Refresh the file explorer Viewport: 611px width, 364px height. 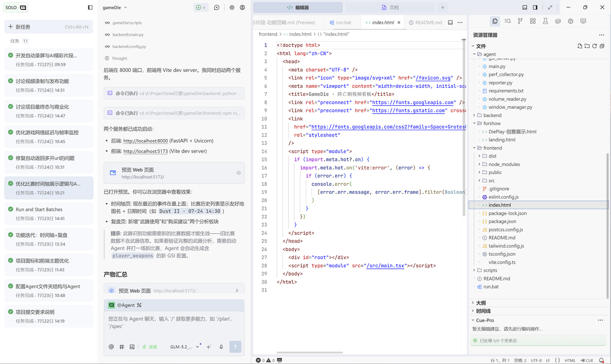(x=594, y=46)
